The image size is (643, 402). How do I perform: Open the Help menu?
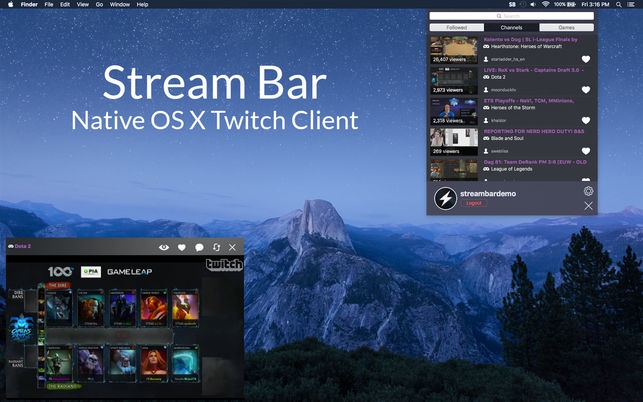pos(142,5)
